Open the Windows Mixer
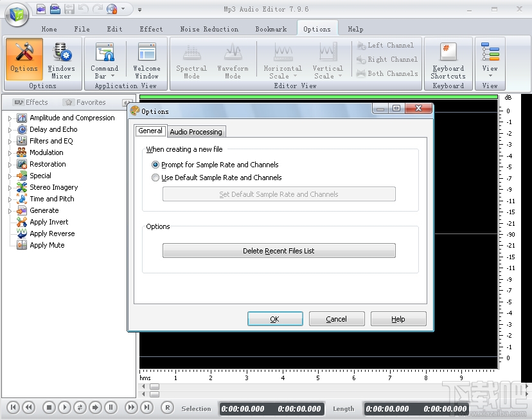Screen dimensions: 532x420 (62, 59)
